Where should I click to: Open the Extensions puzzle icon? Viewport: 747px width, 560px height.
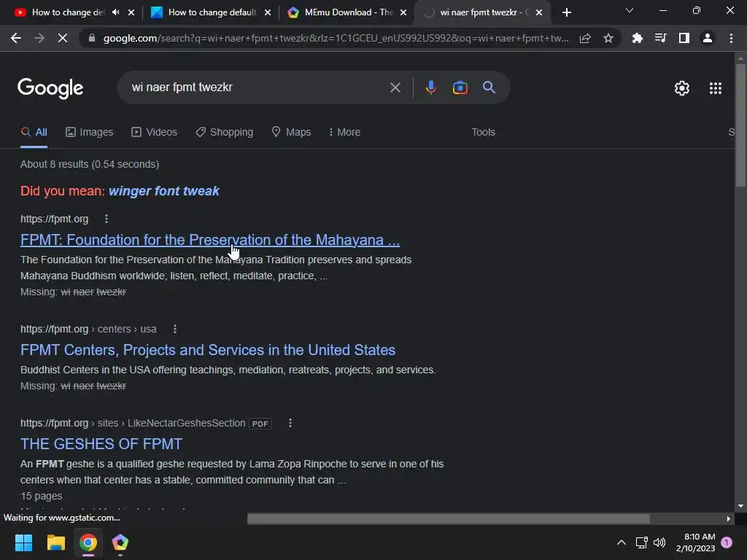637,38
